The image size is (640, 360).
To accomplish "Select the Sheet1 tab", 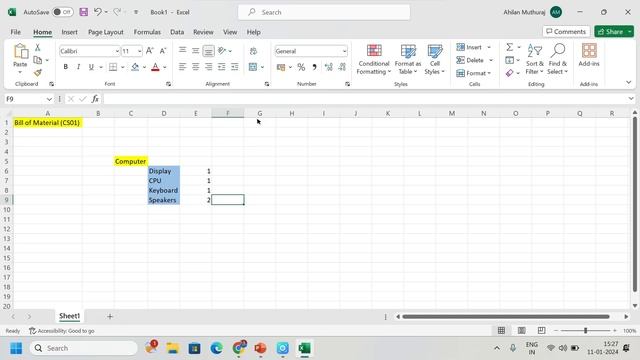I will [x=69, y=316].
